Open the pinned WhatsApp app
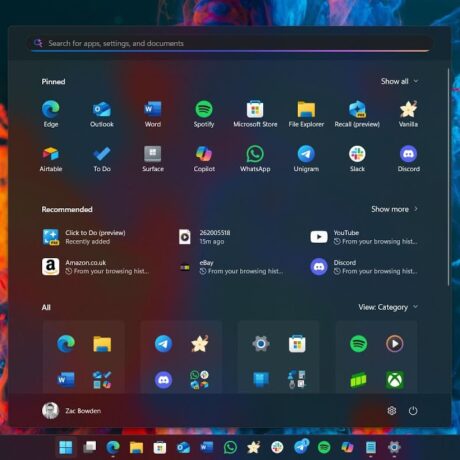 coord(255,159)
